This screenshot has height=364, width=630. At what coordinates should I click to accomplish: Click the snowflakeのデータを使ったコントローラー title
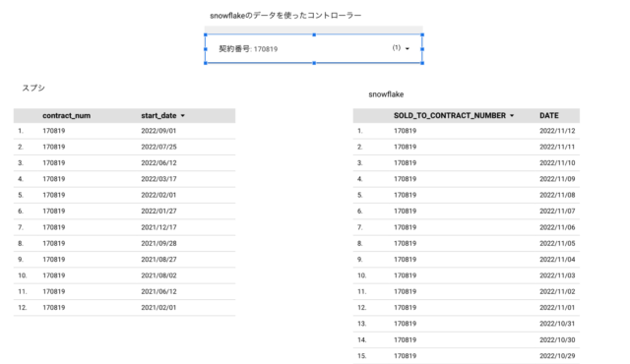click(285, 16)
